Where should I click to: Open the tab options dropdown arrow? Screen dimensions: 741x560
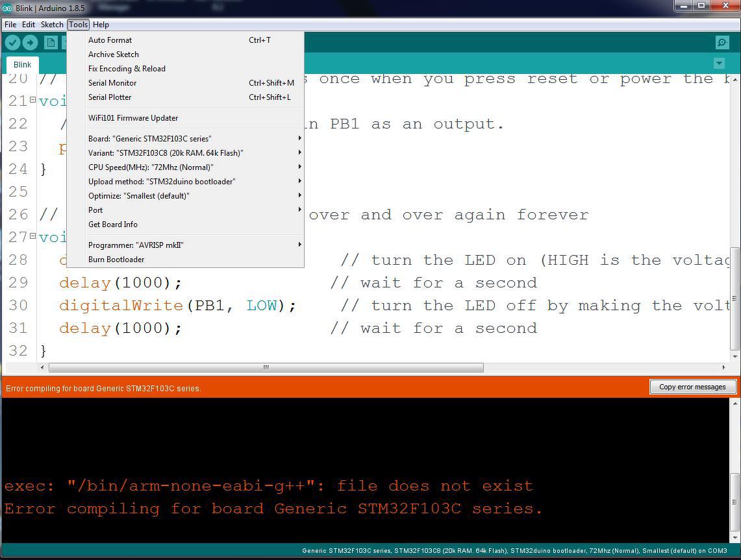[x=719, y=64]
